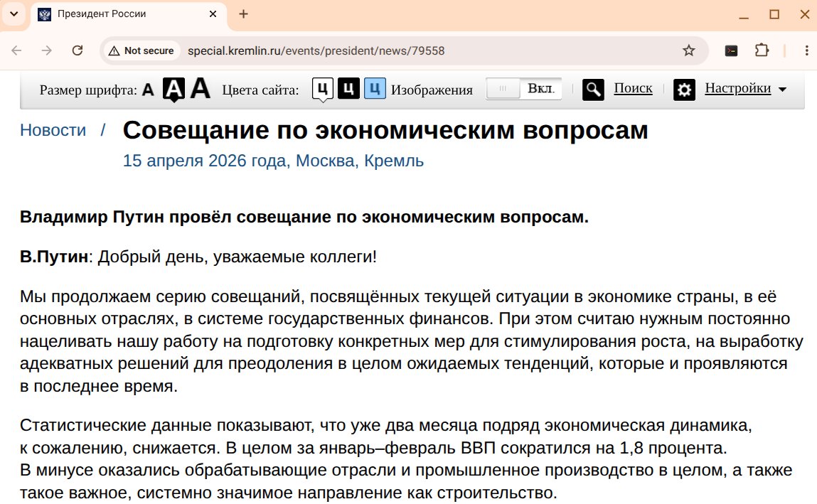Click the browser forward arrow
This screenshot has width=817, height=504.
coord(47,50)
